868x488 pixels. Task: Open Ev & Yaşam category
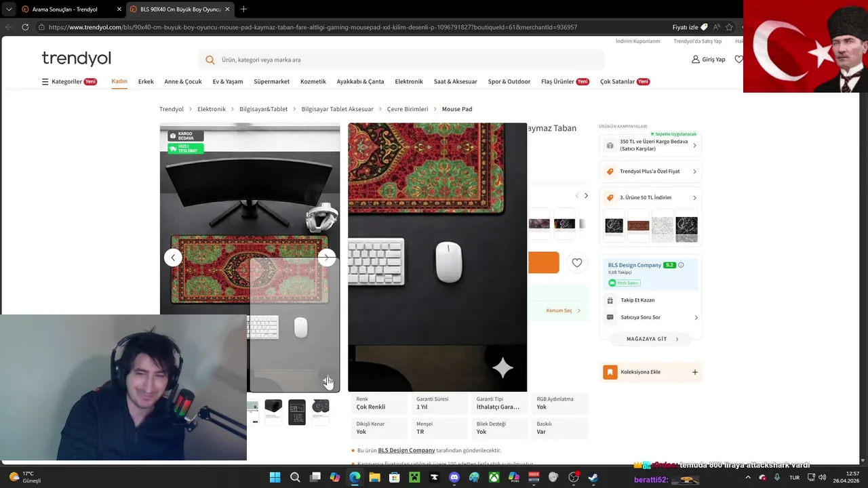(x=228, y=81)
